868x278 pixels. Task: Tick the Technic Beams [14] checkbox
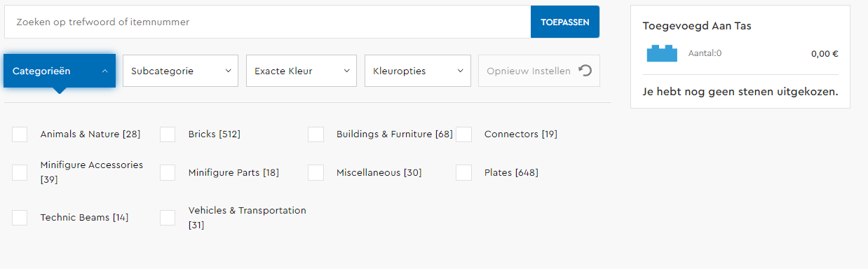coord(20,218)
